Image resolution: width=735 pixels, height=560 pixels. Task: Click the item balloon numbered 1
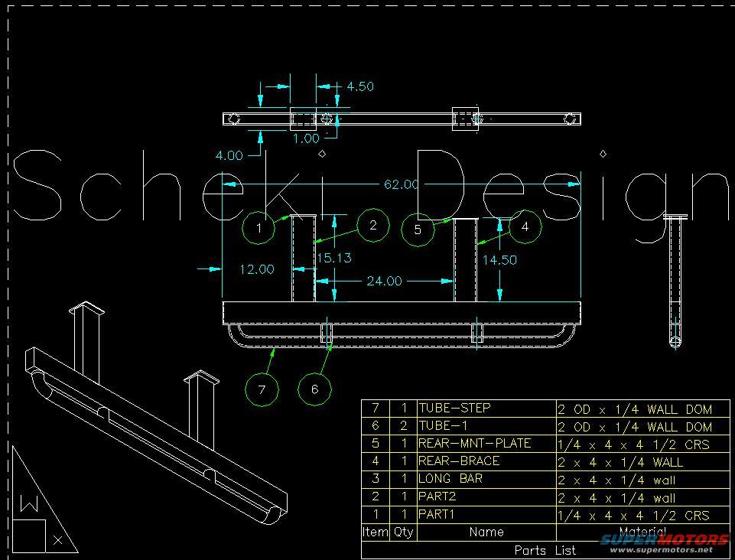tap(260, 228)
